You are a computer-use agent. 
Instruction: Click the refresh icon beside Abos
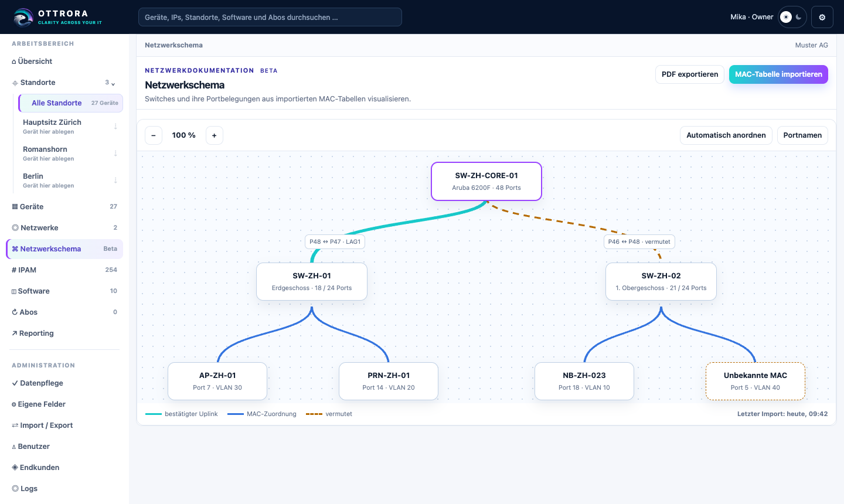[x=15, y=312]
